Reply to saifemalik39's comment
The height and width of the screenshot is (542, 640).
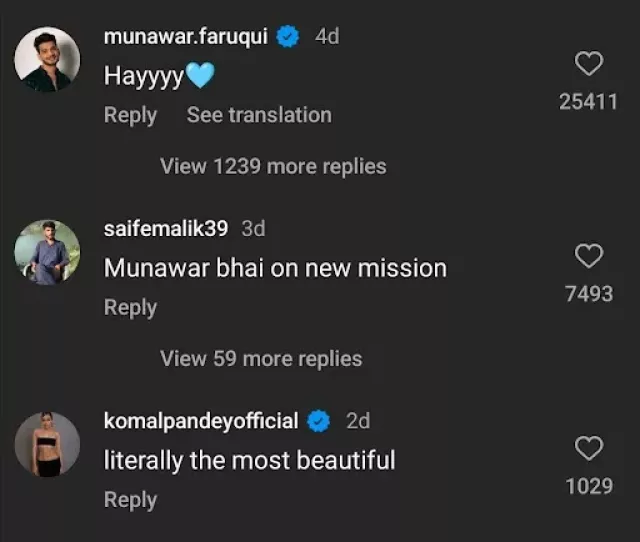[x=130, y=308]
